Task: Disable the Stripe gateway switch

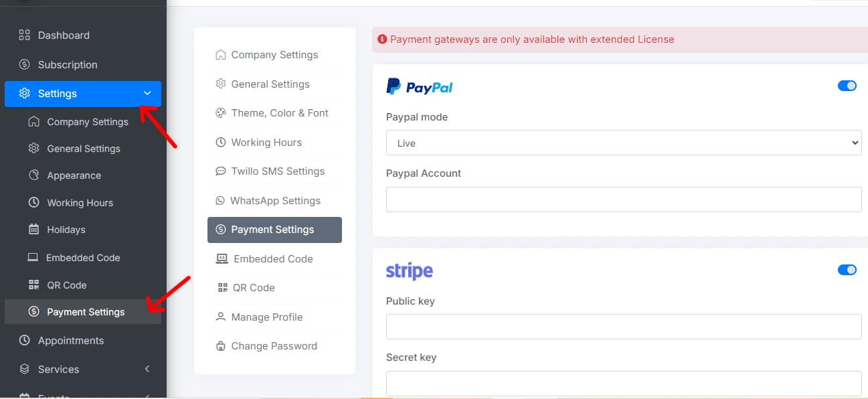Action: (847, 270)
